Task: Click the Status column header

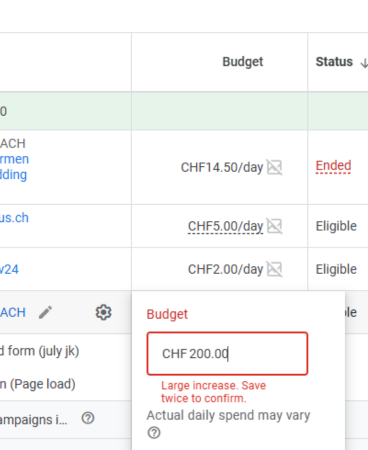Action: (334, 62)
